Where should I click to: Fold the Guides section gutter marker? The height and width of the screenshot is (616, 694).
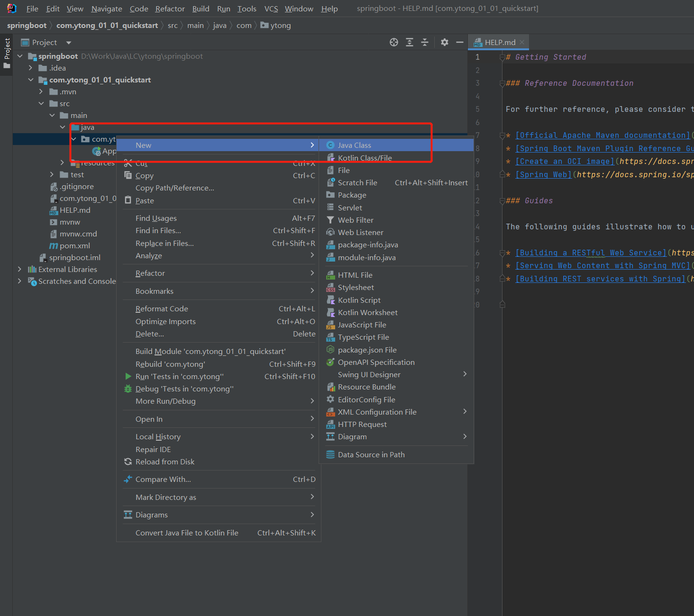[502, 201]
